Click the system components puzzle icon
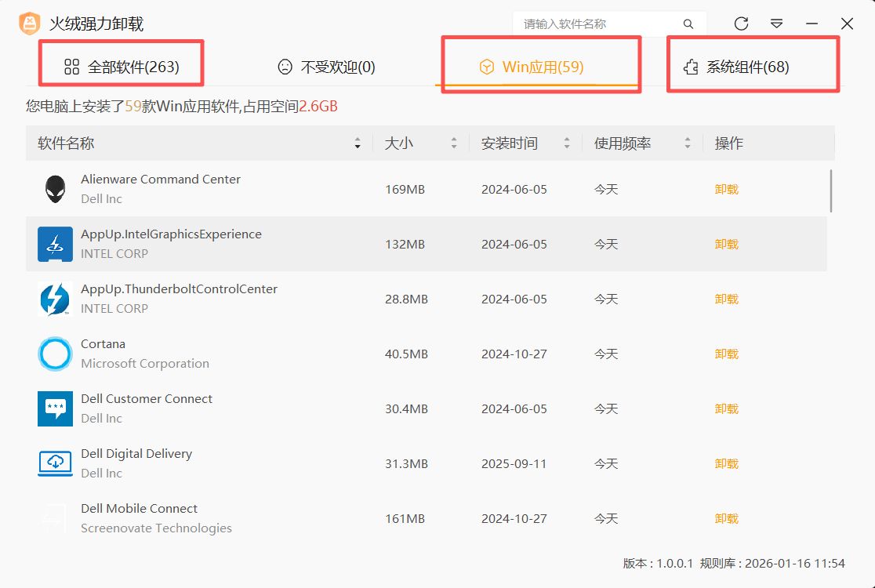This screenshot has height=588, width=875. (691, 67)
